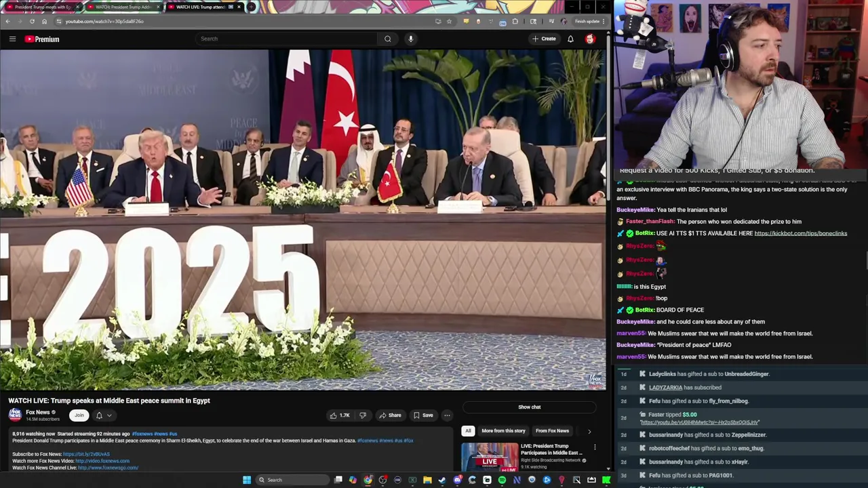Click the video title 'WATCH LIVE: Trump speaks'
Viewport: 868px width, 488px height.
(x=109, y=401)
